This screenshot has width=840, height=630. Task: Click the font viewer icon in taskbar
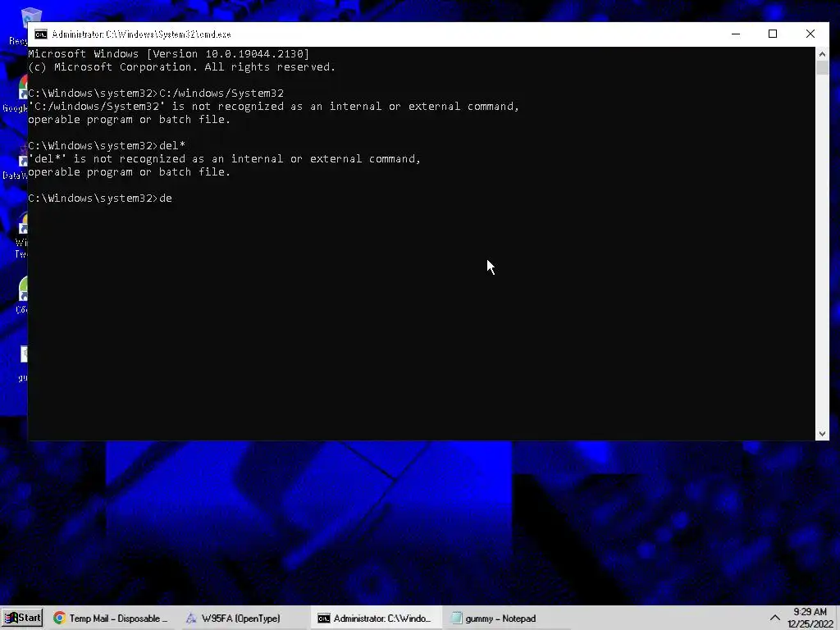point(191,619)
